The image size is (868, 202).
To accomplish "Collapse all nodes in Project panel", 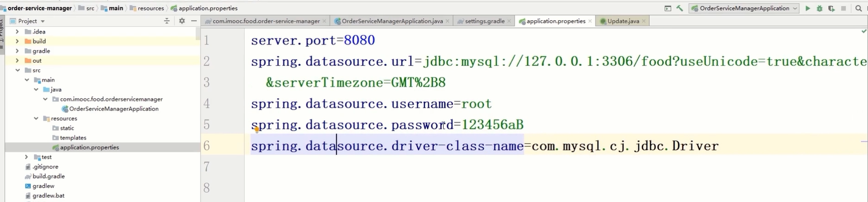I will pos(167,21).
